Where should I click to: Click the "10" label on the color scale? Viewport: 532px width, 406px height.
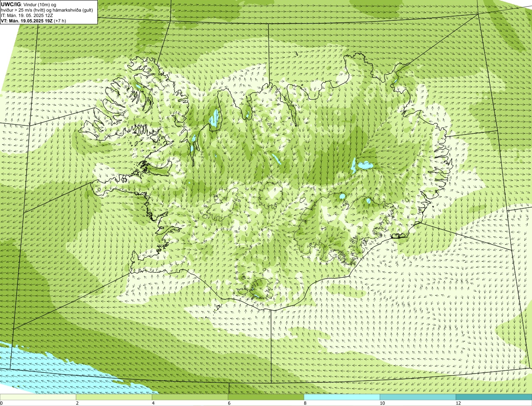(382, 403)
